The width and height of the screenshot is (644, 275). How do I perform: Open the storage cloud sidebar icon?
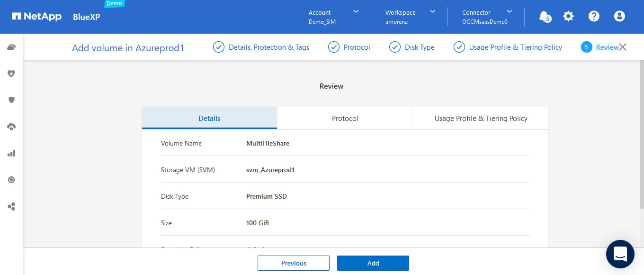11,47
